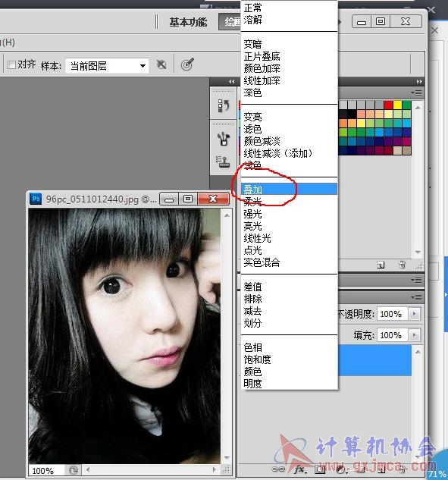448x480 pixels.
Task: Click the Swatches panel scroll-up arrow
Action: [418, 108]
